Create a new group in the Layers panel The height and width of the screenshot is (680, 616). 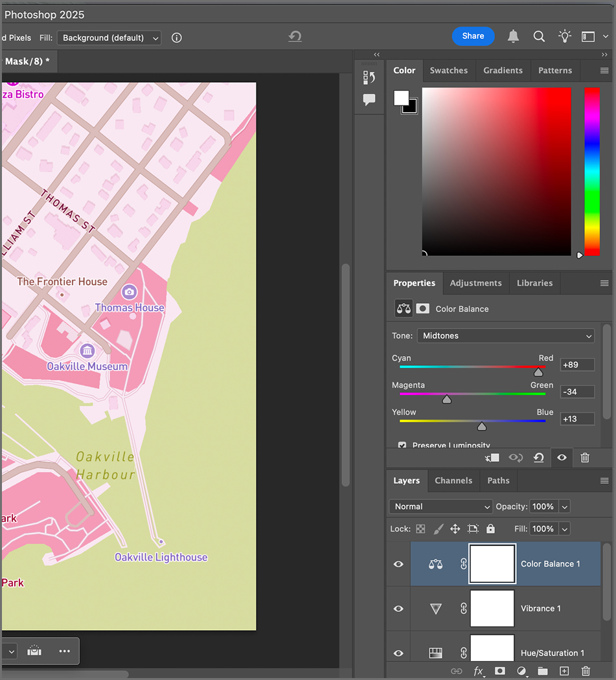[x=543, y=671]
